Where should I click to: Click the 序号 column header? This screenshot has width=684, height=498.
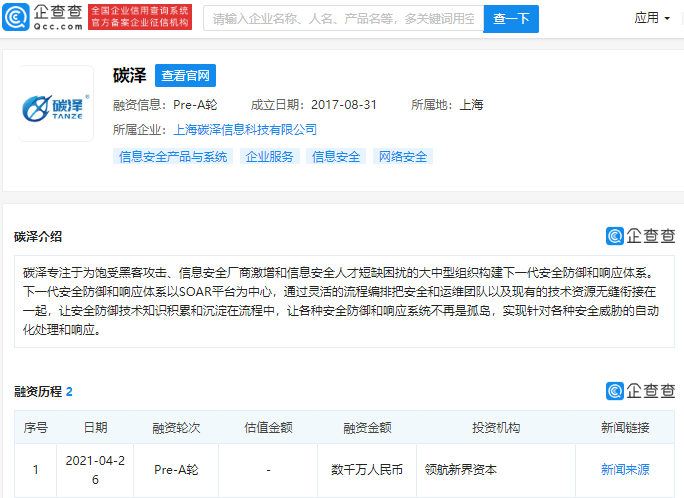click(x=35, y=428)
